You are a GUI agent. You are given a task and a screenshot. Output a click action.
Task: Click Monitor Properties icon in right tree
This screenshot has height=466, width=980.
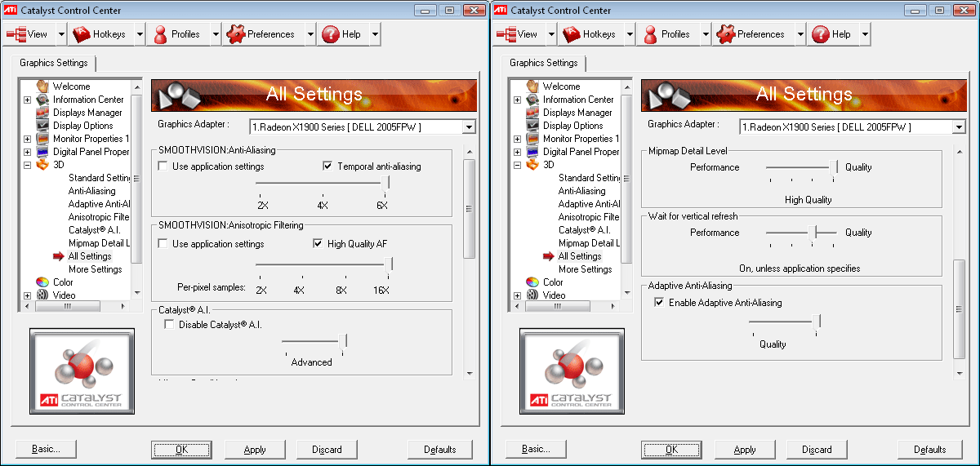pyautogui.click(x=532, y=138)
